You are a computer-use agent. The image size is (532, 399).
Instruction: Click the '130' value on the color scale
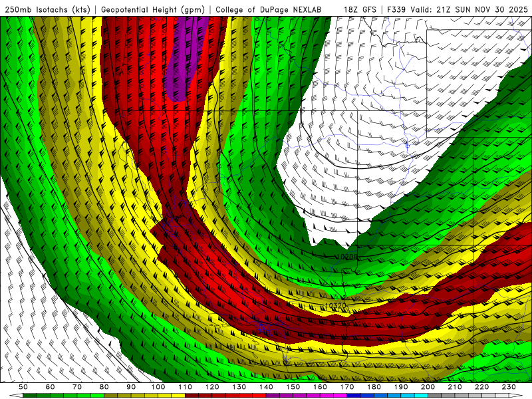239,387
